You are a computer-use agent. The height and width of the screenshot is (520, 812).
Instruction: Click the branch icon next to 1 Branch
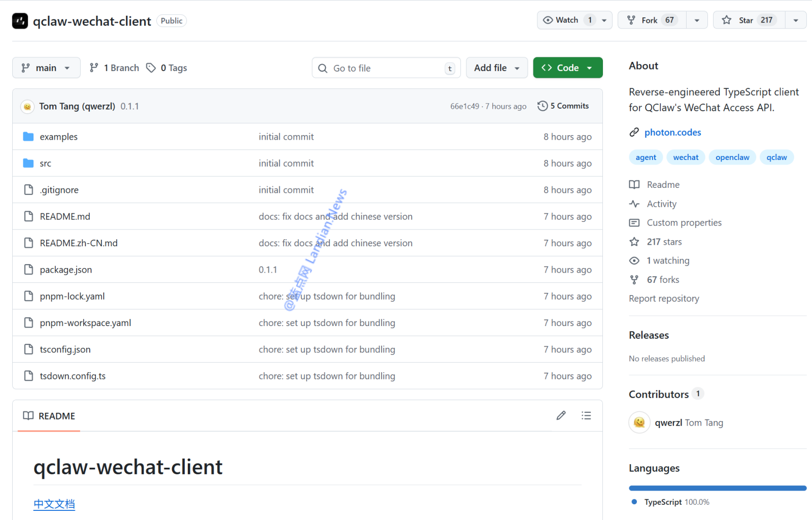(x=94, y=68)
